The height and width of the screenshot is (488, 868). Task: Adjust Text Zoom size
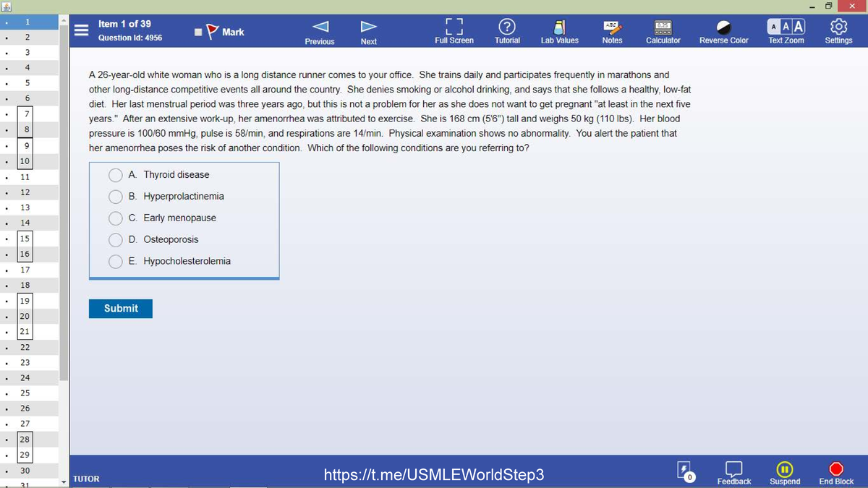tap(786, 30)
